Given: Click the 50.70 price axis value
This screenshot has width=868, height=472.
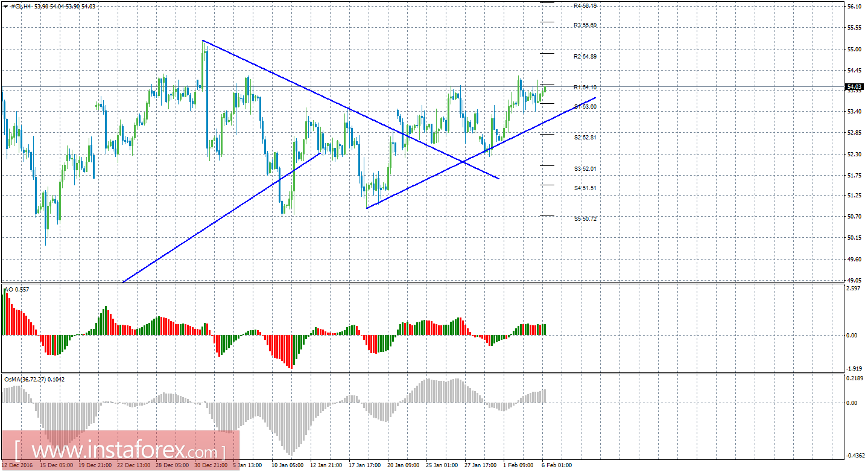Looking at the screenshot, I should [x=854, y=217].
